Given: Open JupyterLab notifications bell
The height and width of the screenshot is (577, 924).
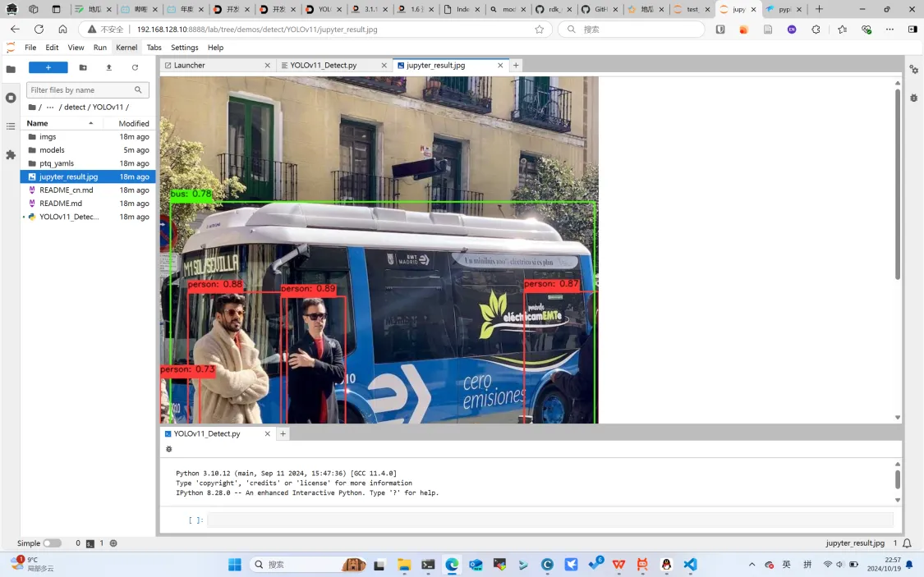Looking at the screenshot, I should click(x=907, y=543).
